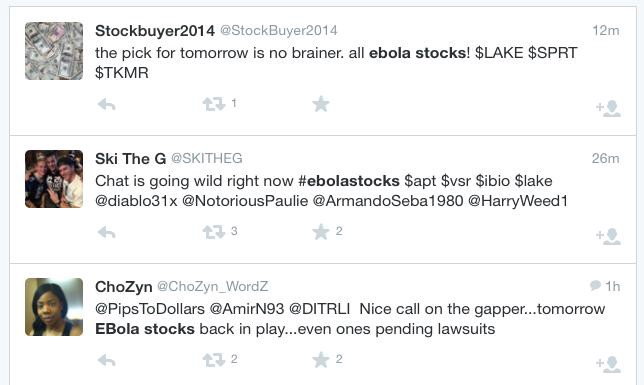Retweet Stockbuyer2014's ebola stocks tweet

pos(214,104)
